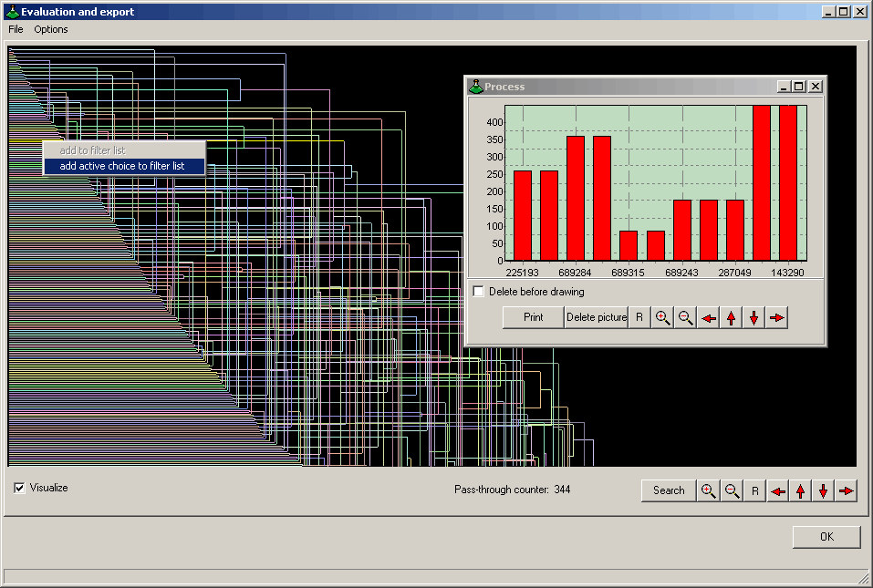The height and width of the screenshot is (588, 873).
Task: Pan right arrow in Process window
Action: [776, 317]
